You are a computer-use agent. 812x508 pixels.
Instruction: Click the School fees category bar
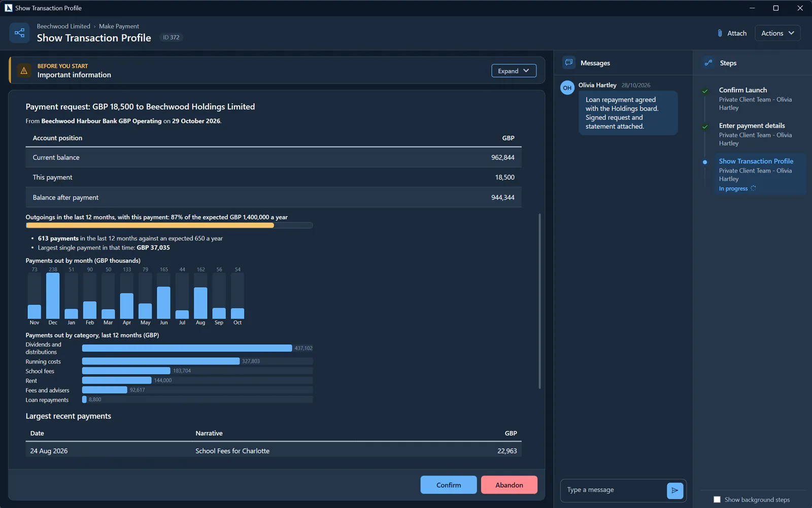tap(126, 370)
